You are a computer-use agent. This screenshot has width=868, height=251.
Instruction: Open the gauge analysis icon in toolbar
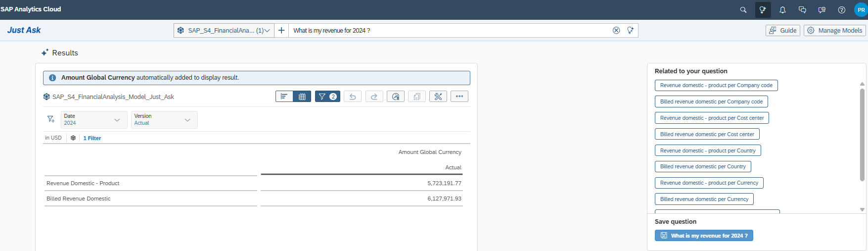coord(396,97)
